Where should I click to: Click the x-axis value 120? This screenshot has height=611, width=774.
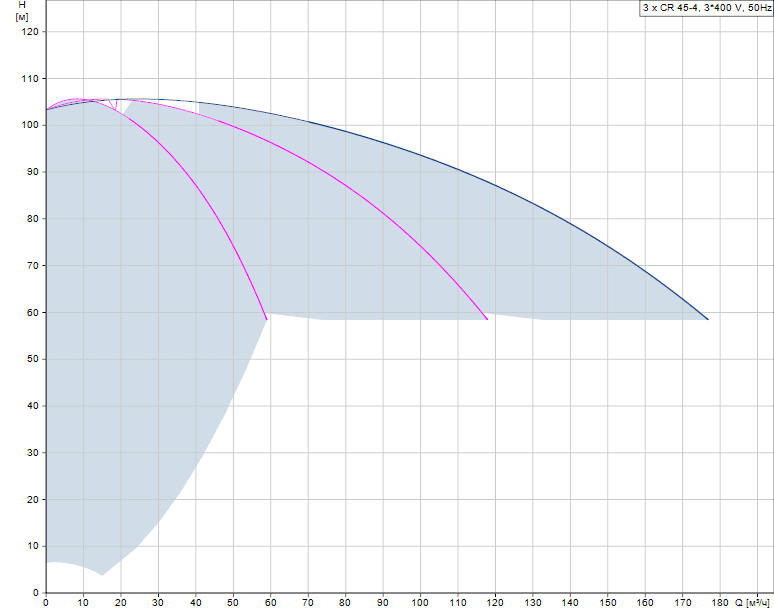click(x=495, y=603)
